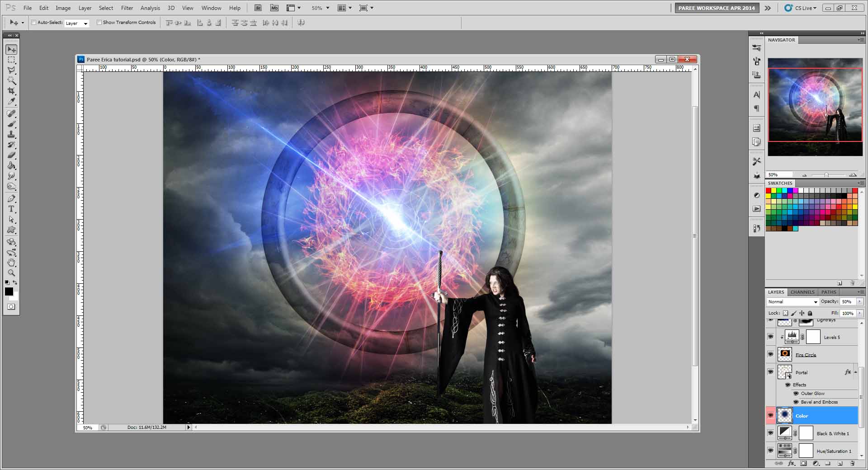Select the Crop tool
This screenshot has height=470, width=868.
click(11, 91)
